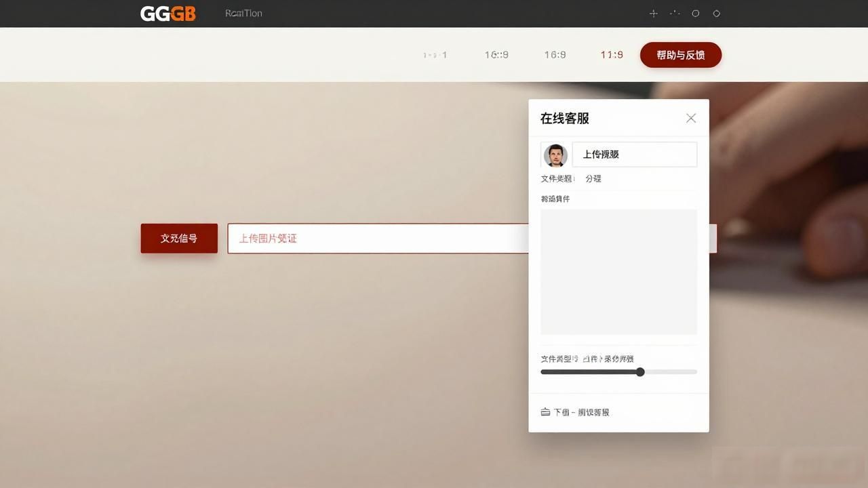The width and height of the screenshot is (868, 488).
Task: Select the red 11:9 tab
Action: coord(612,55)
